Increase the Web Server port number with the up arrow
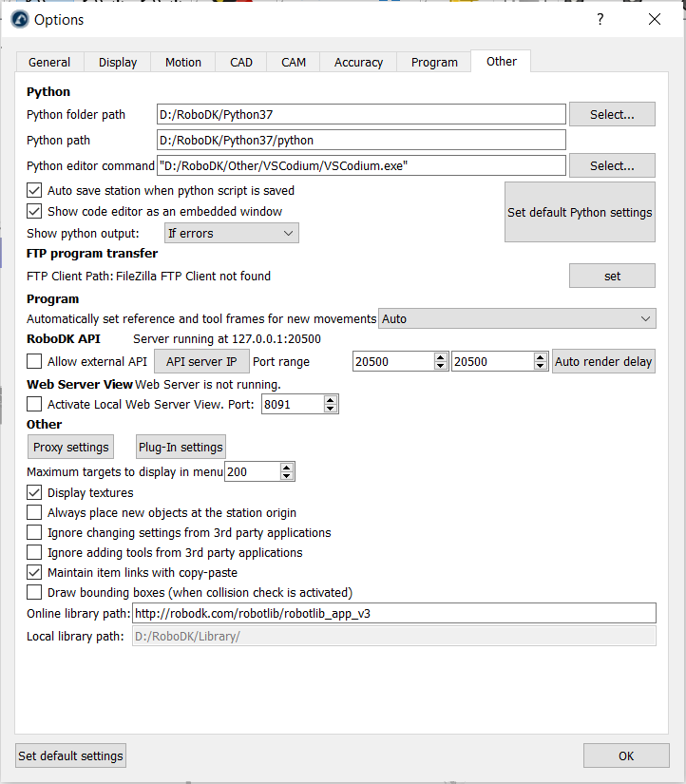 click(330, 399)
